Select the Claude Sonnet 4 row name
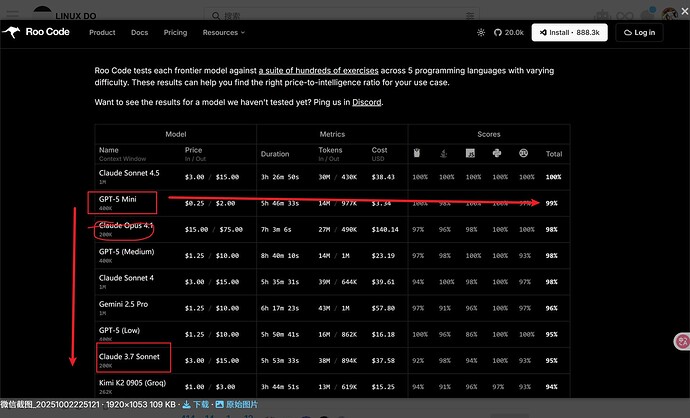 click(126, 278)
